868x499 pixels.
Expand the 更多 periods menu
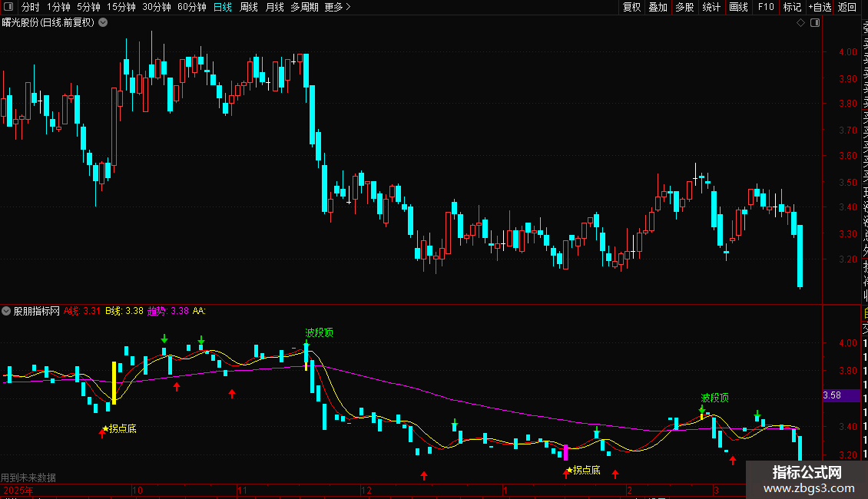pyautogui.click(x=338, y=7)
